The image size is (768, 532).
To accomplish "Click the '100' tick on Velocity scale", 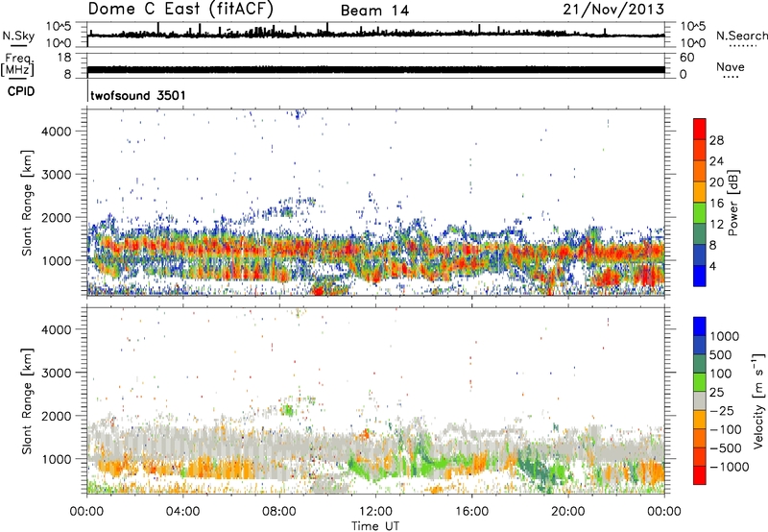I will [721, 374].
